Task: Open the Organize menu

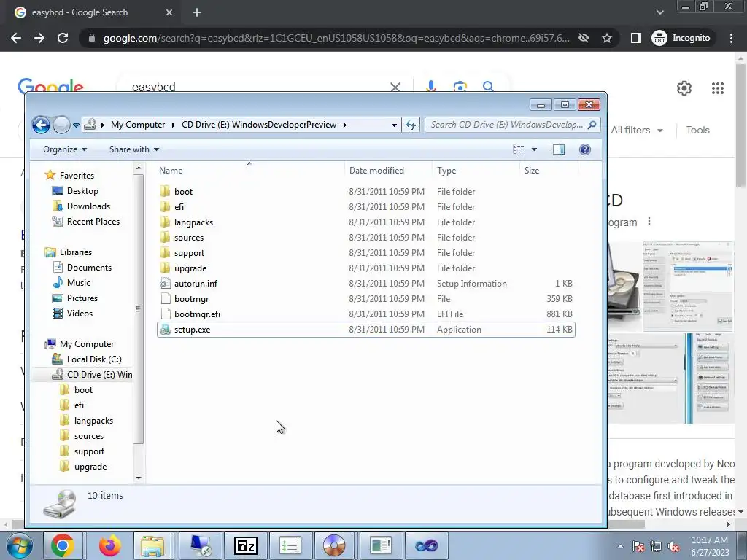Action: (65, 149)
